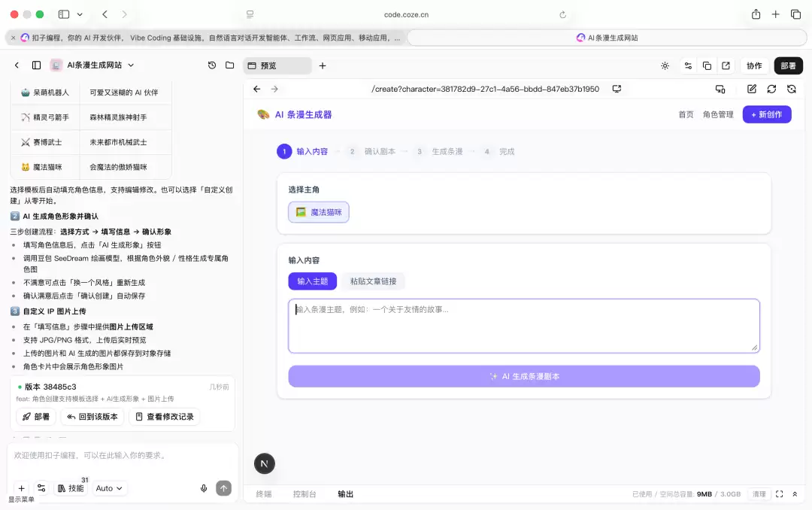Toggle the left sidebar panel icon

pyautogui.click(x=36, y=65)
